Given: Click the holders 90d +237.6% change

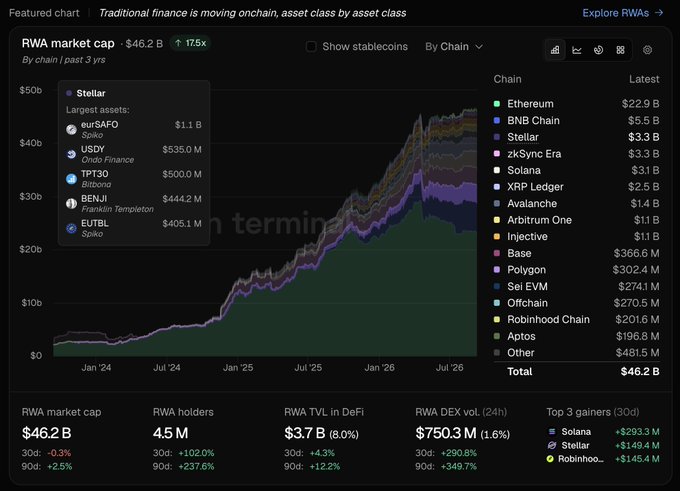Looking at the screenshot, I should (196, 466).
